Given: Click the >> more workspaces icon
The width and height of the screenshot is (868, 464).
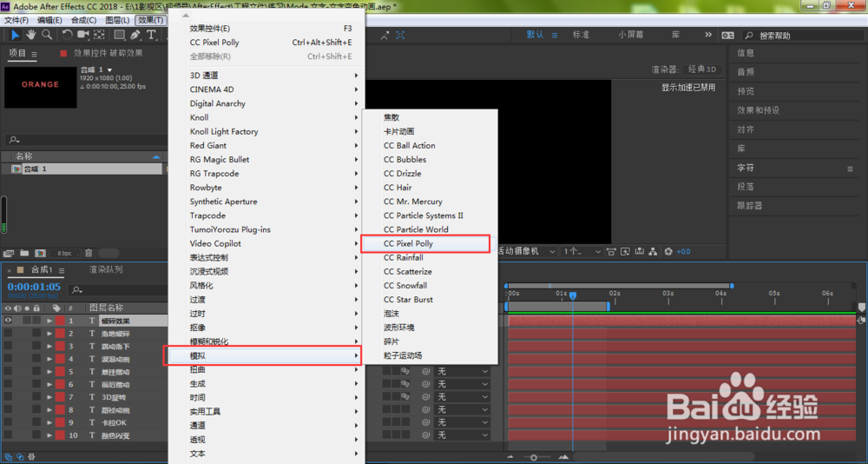Looking at the screenshot, I should coord(708,35).
